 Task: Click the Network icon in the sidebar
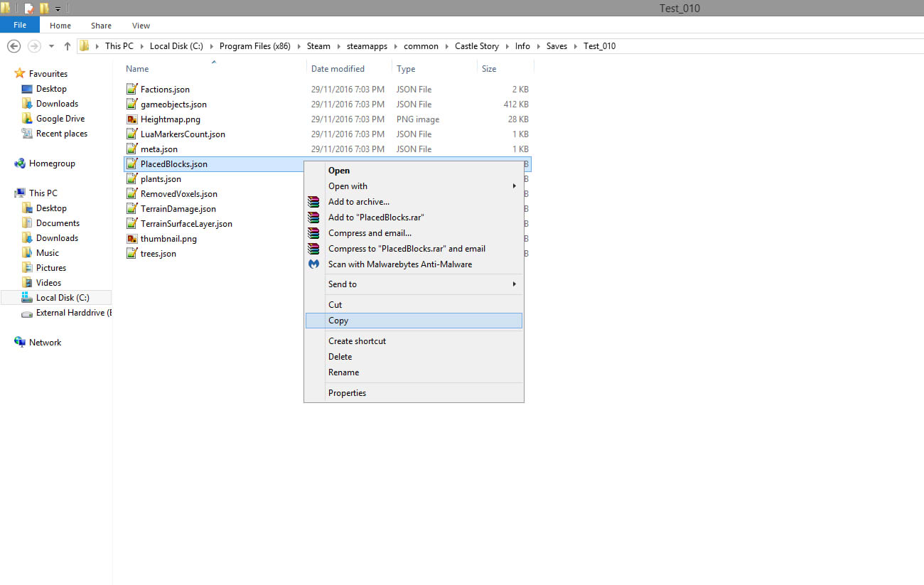tap(20, 343)
